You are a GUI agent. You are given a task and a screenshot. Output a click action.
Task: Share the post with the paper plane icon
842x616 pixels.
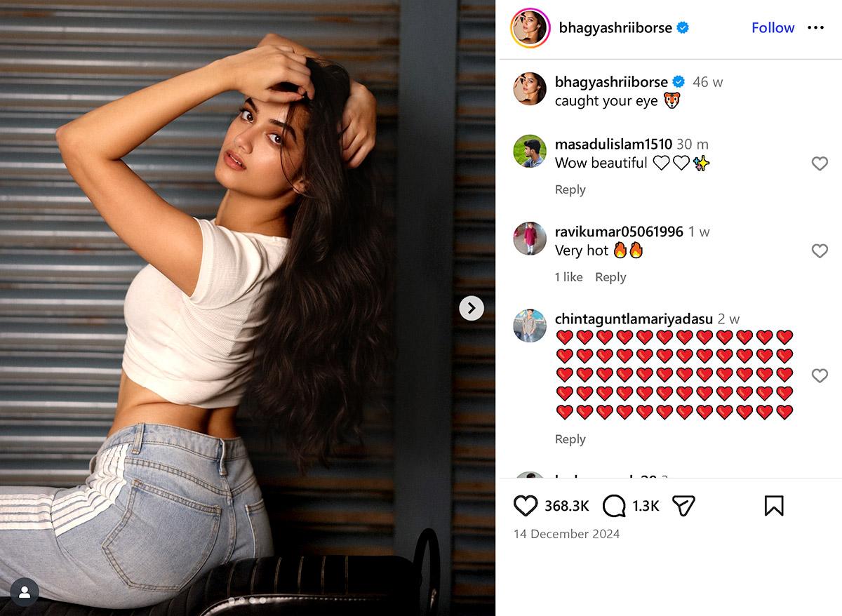(683, 506)
